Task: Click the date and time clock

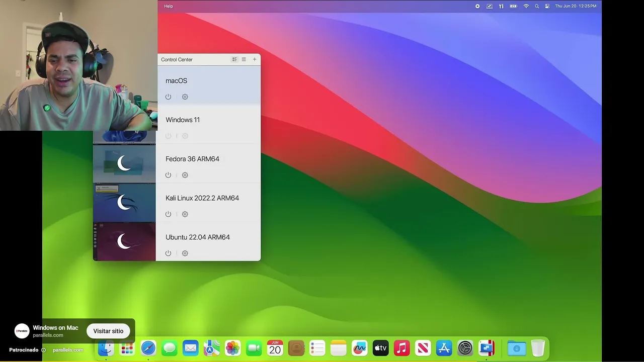Action: [x=576, y=6]
